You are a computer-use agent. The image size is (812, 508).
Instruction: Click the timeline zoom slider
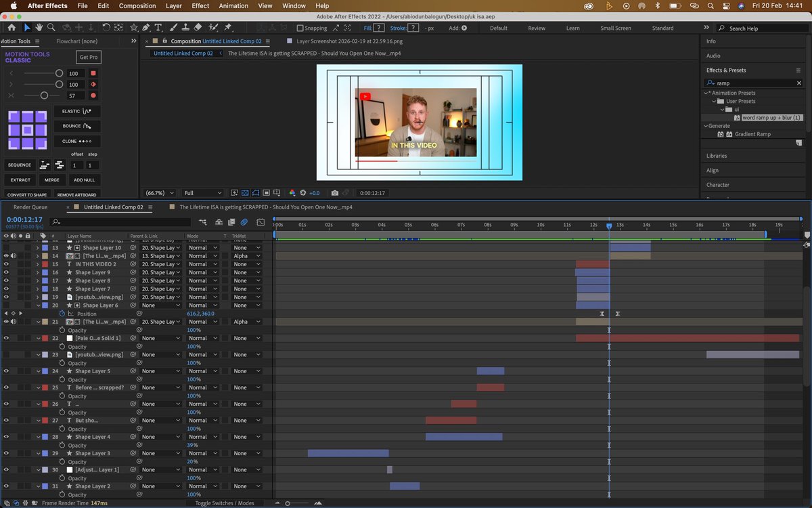[288, 503]
